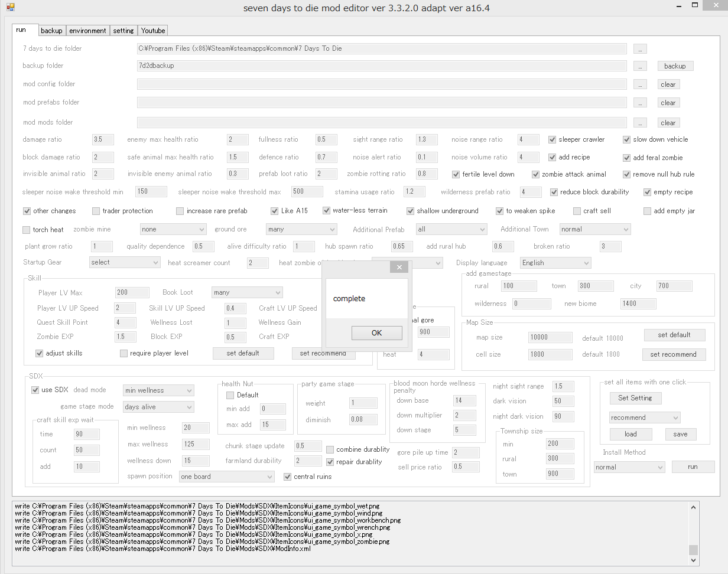
Task: Close the complete dialog with X
Action: click(399, 268)
